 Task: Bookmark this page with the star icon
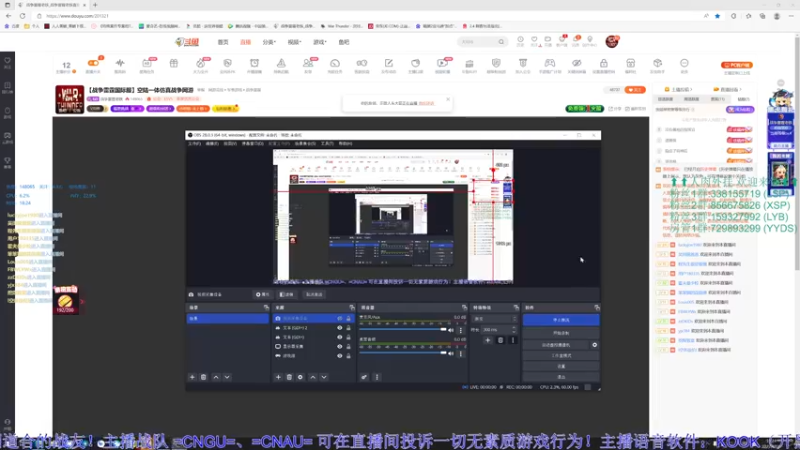(717, 16)
